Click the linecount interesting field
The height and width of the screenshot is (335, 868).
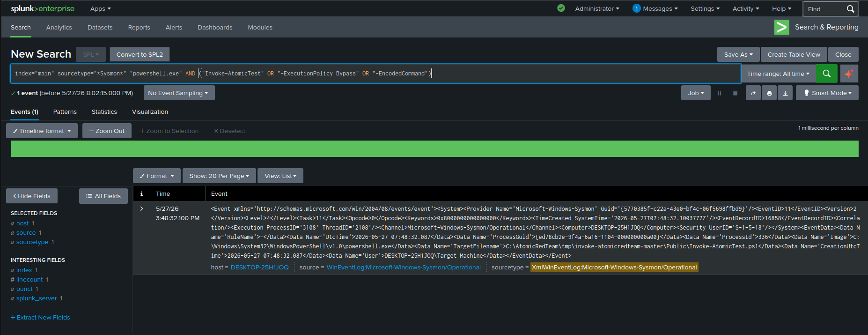(x=29, y=279)
